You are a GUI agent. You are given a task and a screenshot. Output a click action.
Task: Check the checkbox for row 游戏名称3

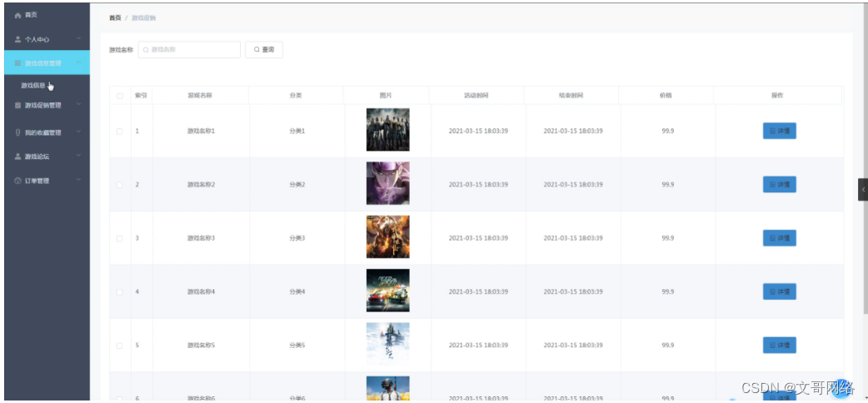[120, 239]
